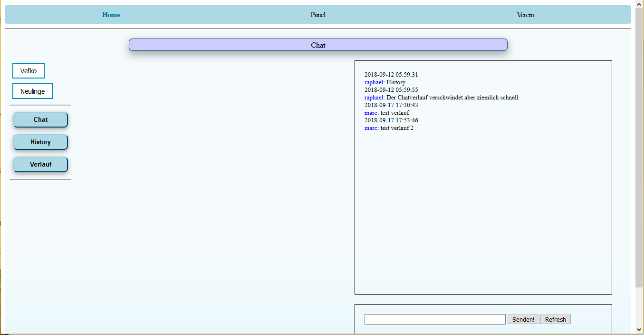Click the Chat title banner
The height and width of the screenshot is (335, 644).
[318, 45]
